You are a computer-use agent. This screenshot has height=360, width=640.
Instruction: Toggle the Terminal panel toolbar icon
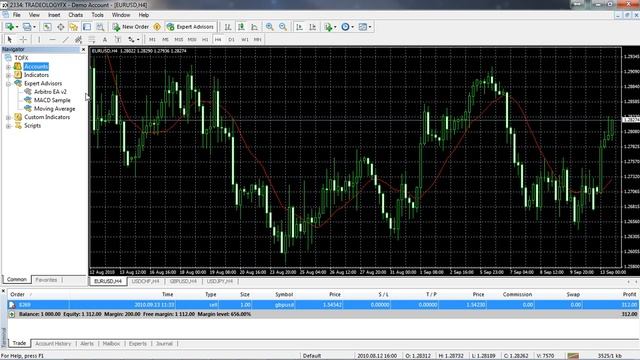[x=87, y=27]
